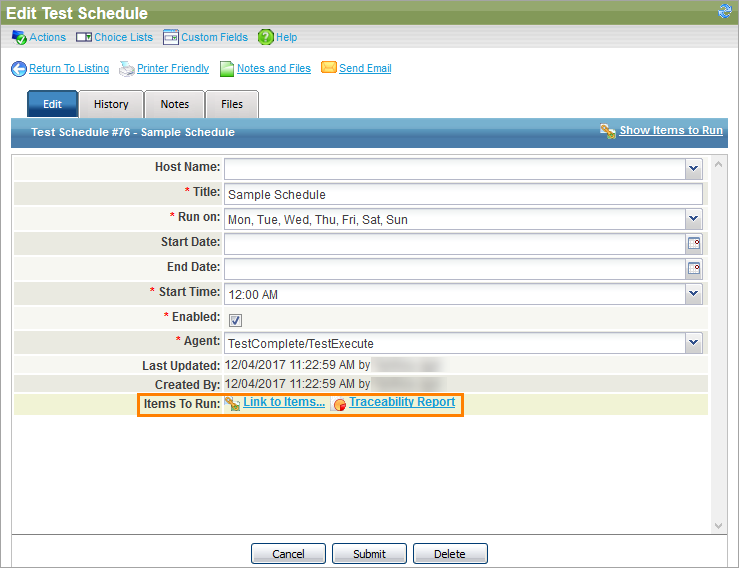The height and width of the screenshot is (568, 739).
Task: Click the Start Time field showing 12:00 AM
Action: [x=455, y=294]
